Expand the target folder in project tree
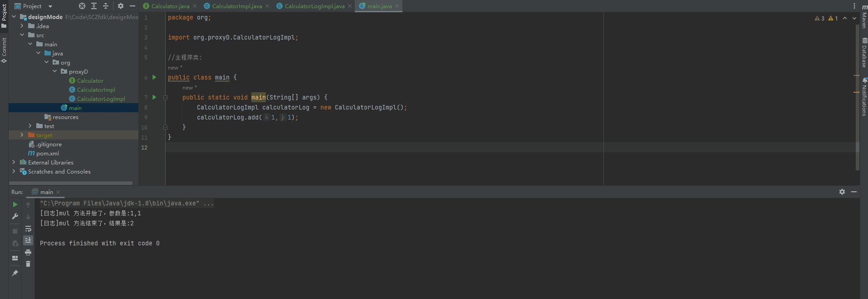868x299 pixels. (22, 135)
